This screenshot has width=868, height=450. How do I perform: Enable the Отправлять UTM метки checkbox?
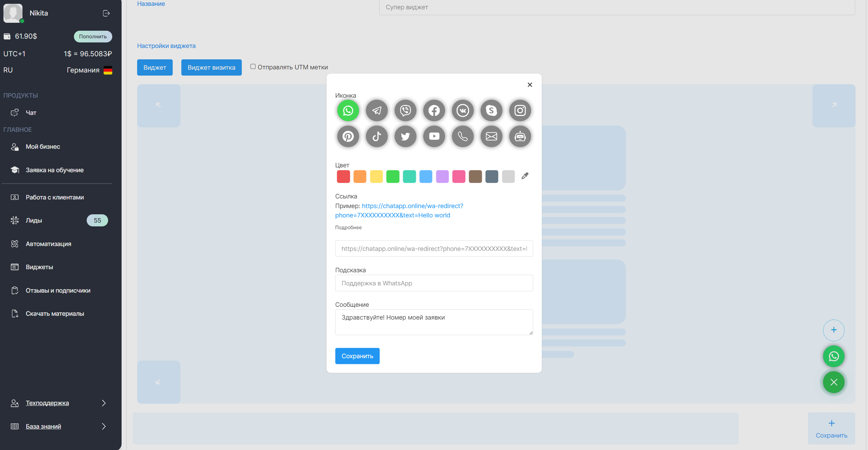[x=253, y=67]
